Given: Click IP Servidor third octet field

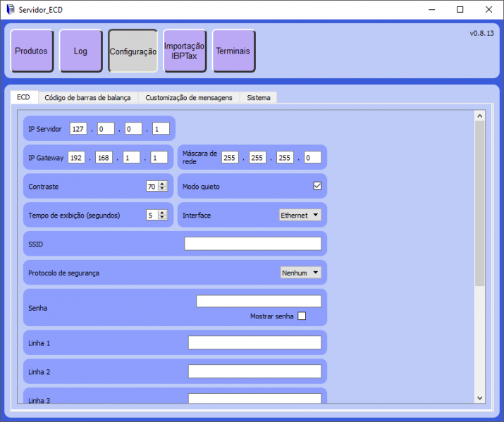Looking at the screenshot, I should (133, 129).
